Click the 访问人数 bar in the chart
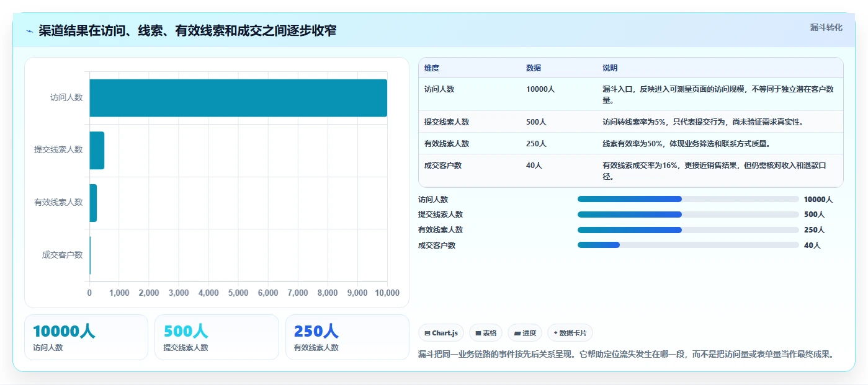Screen dimensions: 868x385 238,98
